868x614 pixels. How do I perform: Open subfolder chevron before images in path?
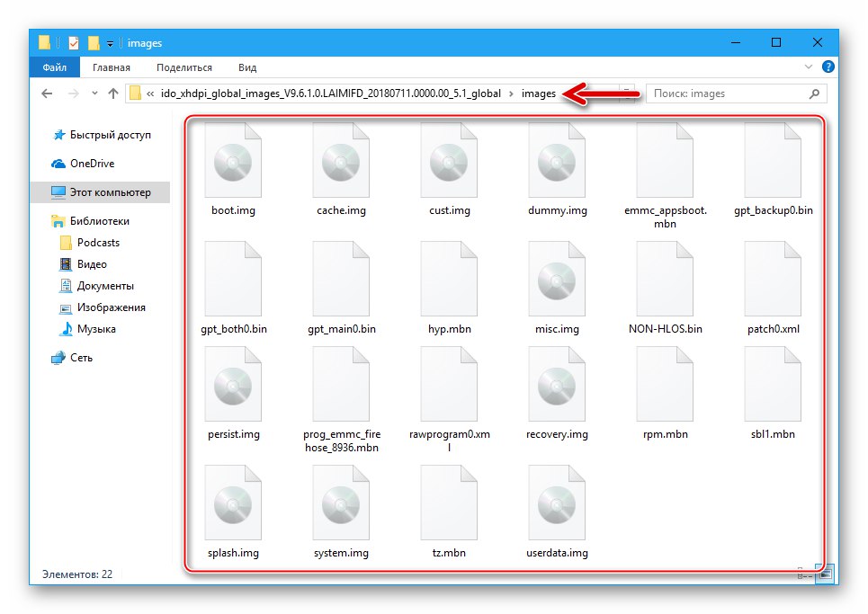pos(511,93)
